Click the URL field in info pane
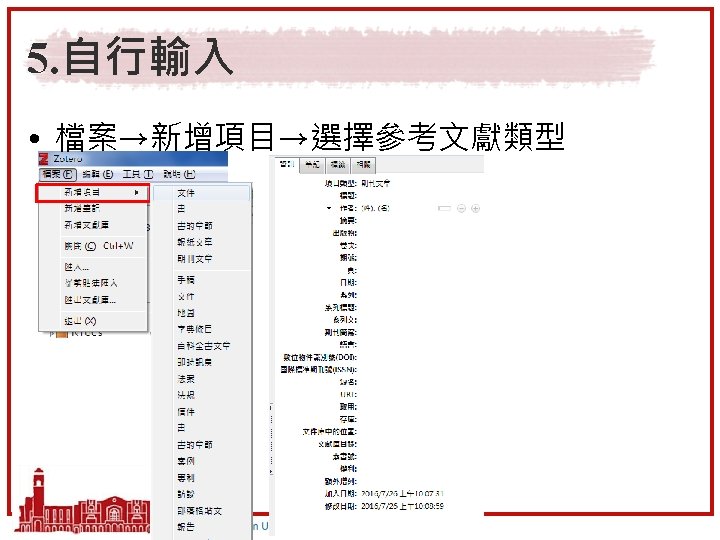This screenshot has width=720, height=540. point(420,394)
